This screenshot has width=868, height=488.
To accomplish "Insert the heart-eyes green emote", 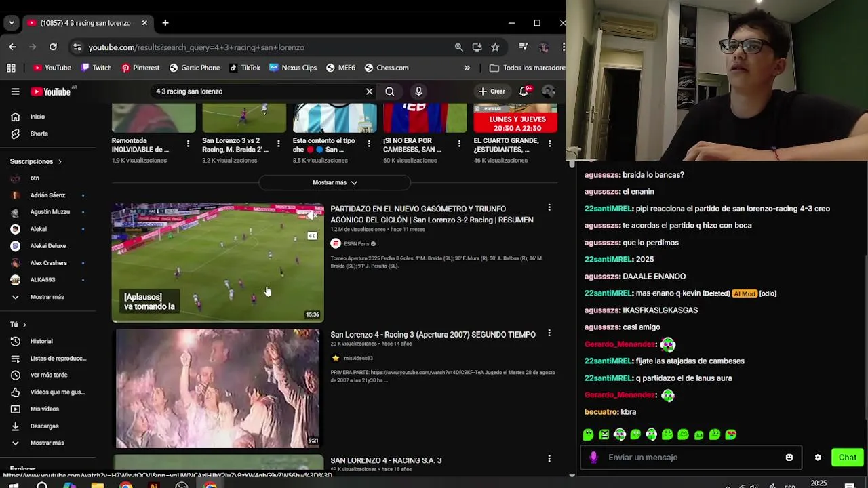I will click(730, 434).
